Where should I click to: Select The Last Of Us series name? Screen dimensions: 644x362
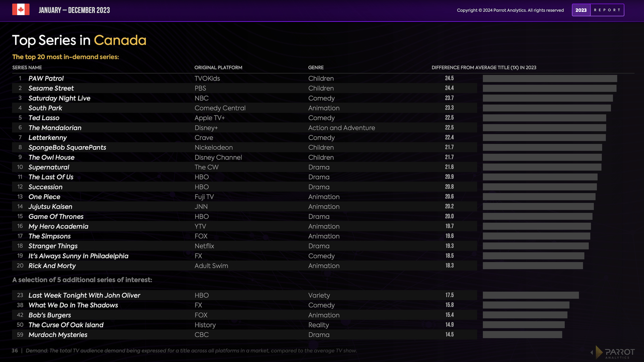click(x=51, y=177)
